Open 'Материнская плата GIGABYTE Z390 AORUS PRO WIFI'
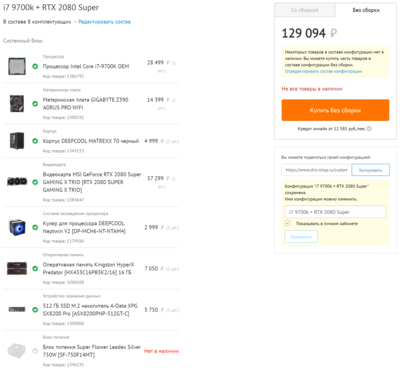 point(85,104)
